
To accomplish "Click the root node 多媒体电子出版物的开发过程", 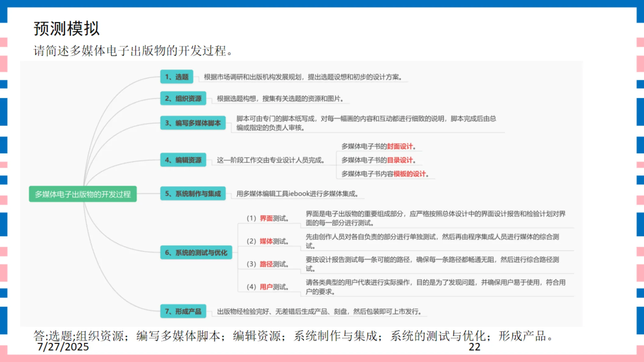I will (83, 194).
